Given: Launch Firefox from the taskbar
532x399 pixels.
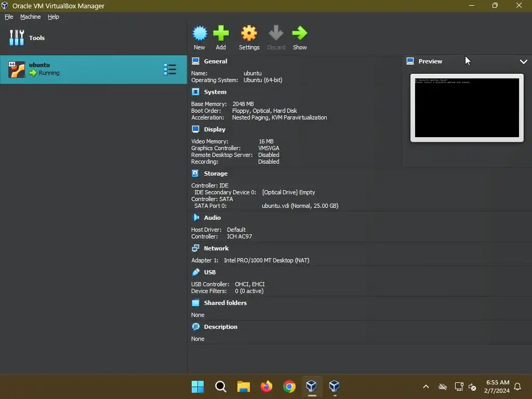Looking at the screenshot, I should [267, 387].
